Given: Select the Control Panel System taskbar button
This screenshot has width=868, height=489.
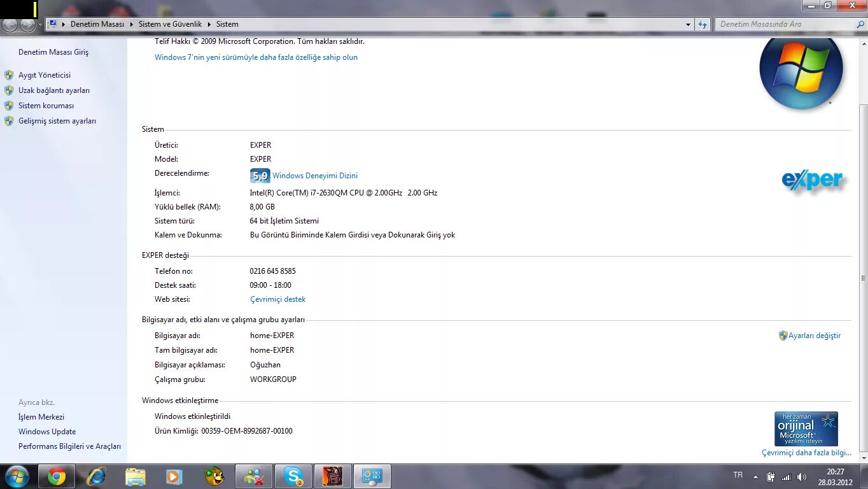Looking at the screenshot, I should 372,476.
